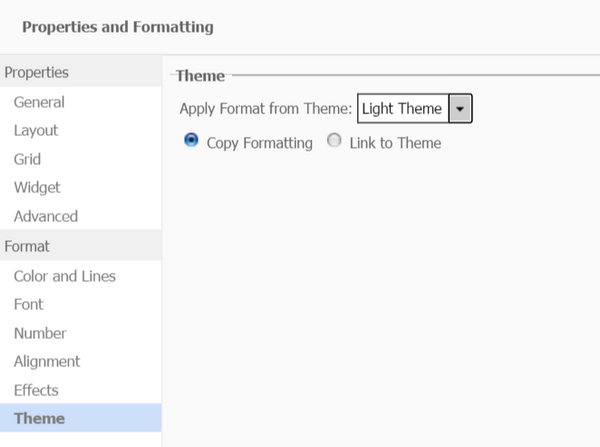
Task: Open the Light Theme combo box
Action: [402, 108]
